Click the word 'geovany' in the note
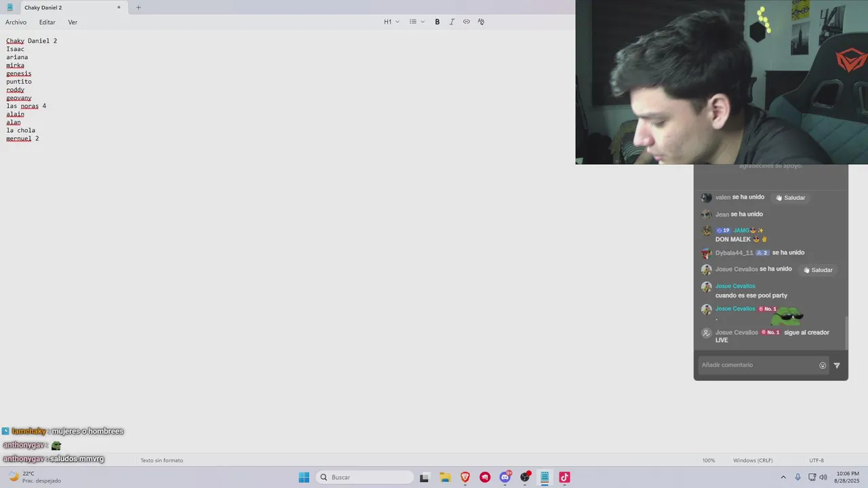Screen dimensions: 868x488 point(18,98)
